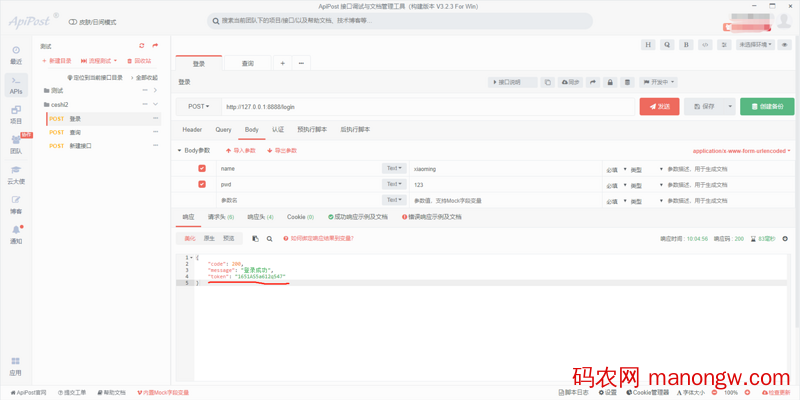This screenshot has width=800, height=400.
Task: Switch to the 认证 auth tab
Action: point(278,130)
